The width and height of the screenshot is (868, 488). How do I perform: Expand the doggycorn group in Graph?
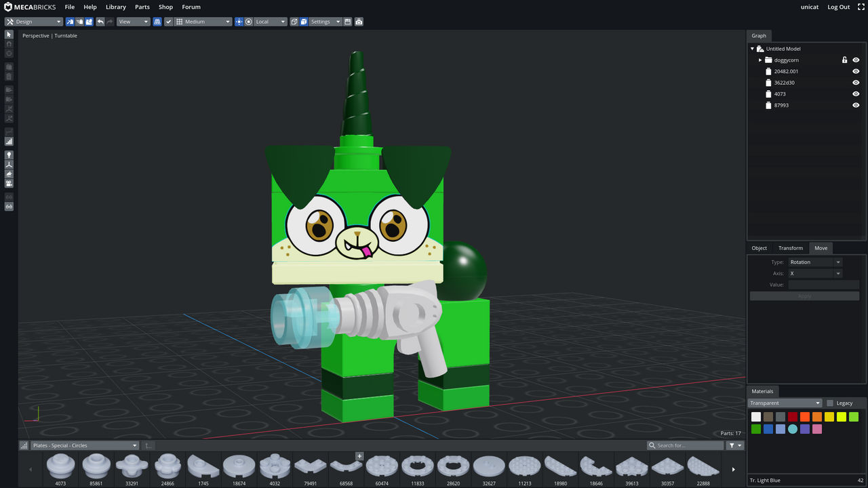point(760,60)
